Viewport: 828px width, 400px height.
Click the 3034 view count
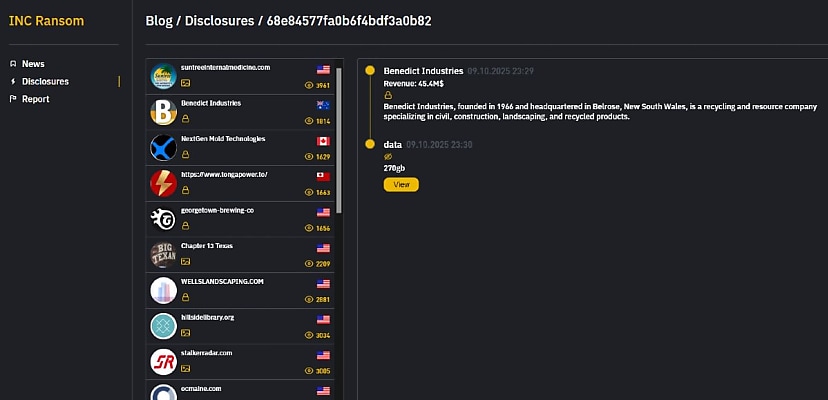[323, 335]
